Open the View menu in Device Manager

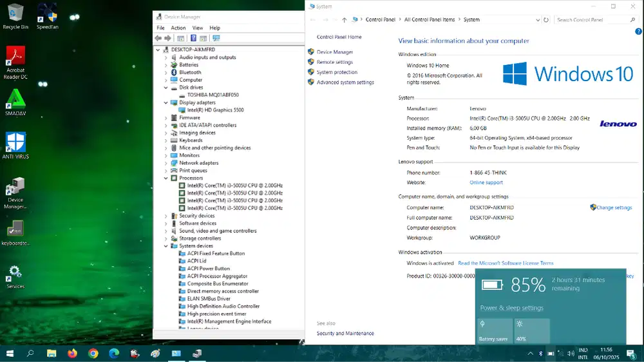pos(197,28)
